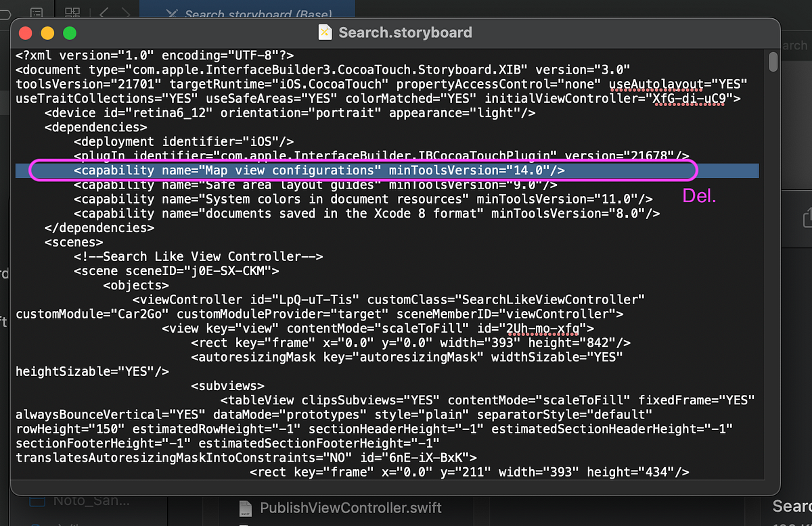Click the Search Like View Controller comment line

tap(199, 256)
